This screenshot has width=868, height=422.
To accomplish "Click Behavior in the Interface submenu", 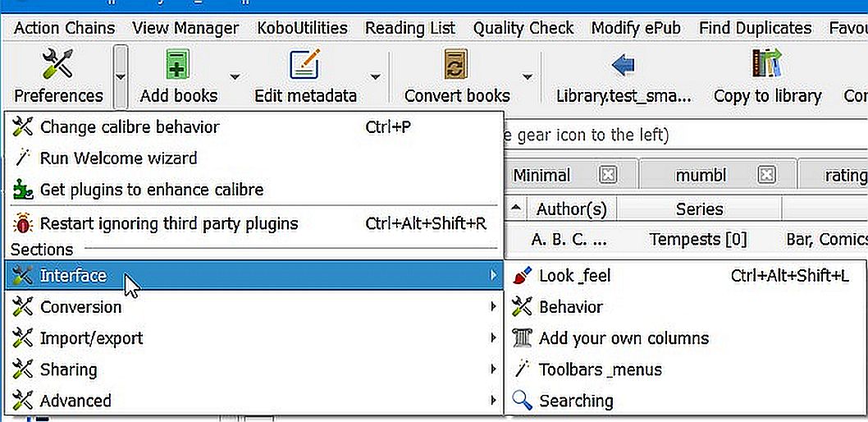I will click(687, 307).
